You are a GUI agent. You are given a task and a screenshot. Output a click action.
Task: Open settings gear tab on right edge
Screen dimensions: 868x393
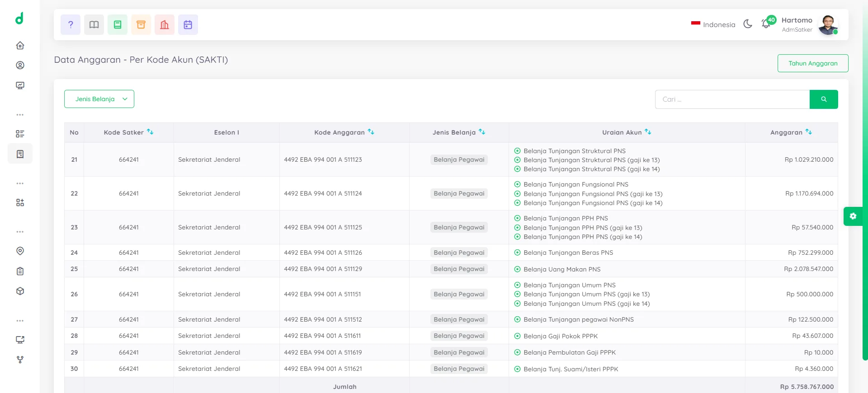(853, 216)
